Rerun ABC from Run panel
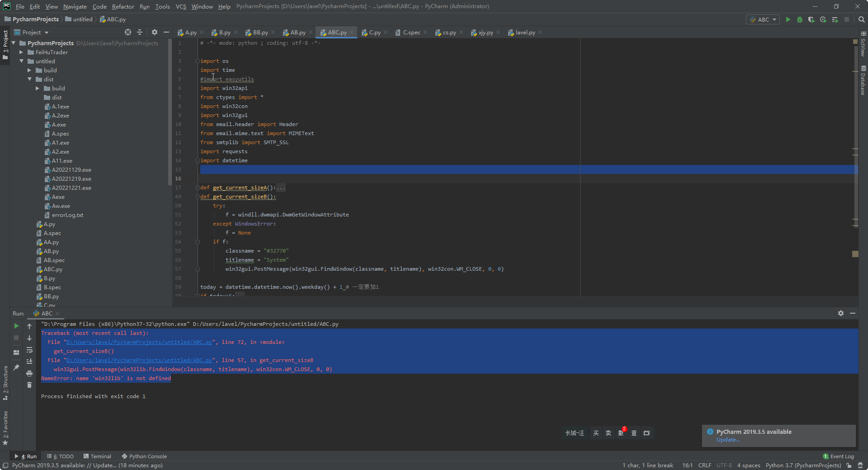Viewport: 868px width, 470px height. click(x=16, y=326)
